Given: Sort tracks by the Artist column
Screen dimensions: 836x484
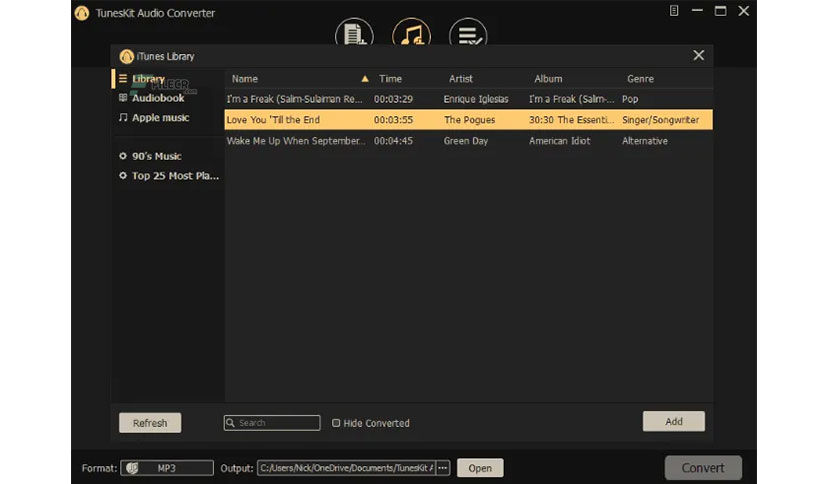Looking at the screenshot, I should 461,79.
